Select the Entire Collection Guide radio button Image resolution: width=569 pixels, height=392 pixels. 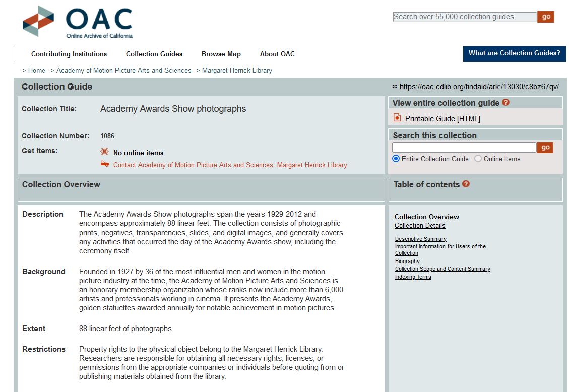[x=396, y=159]
